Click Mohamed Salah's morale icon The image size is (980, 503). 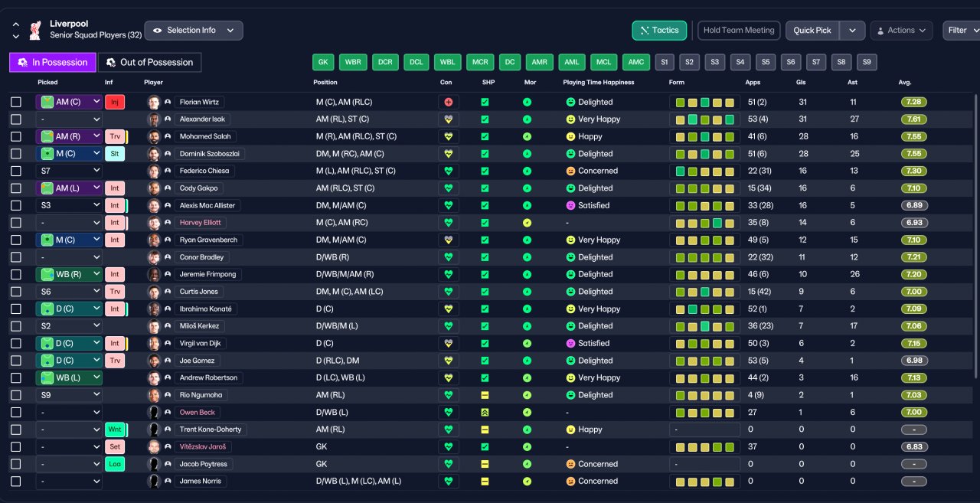[527, 136]
